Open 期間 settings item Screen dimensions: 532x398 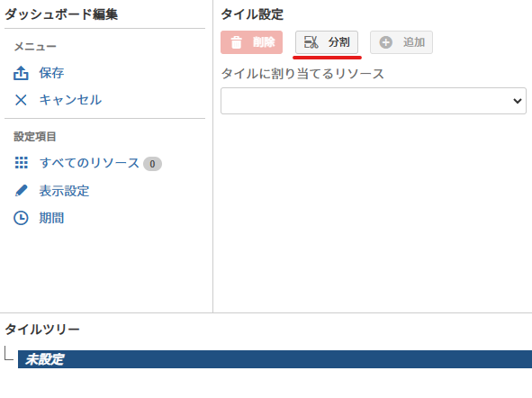coord(51,218)
